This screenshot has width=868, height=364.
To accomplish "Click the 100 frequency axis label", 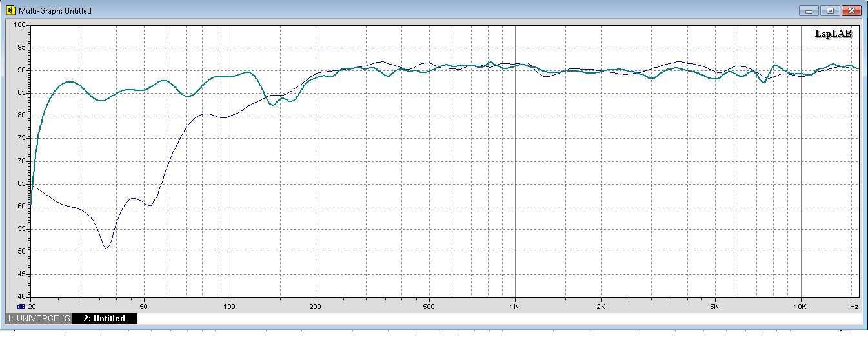I will [230, 306].
